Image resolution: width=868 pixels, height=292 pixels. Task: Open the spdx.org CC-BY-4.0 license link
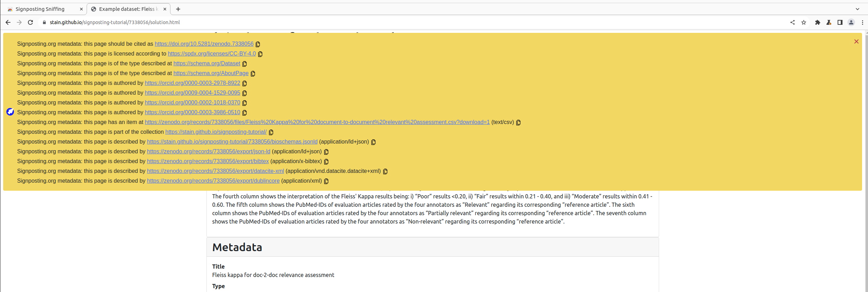point(212,54)
